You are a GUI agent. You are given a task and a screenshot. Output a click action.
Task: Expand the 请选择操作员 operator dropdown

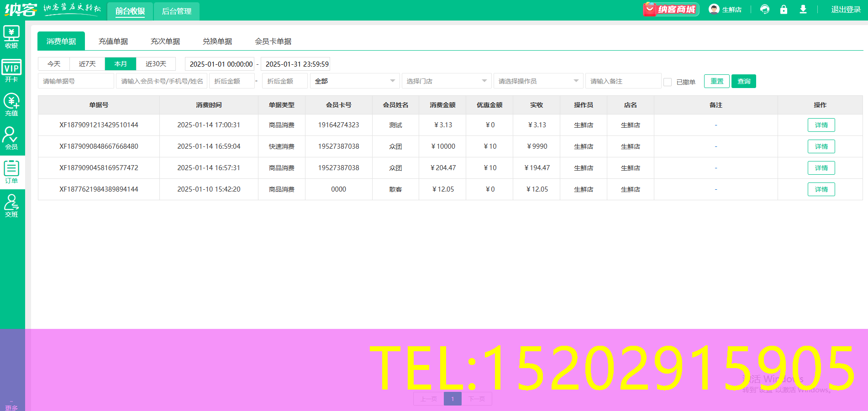coord(538,81)
